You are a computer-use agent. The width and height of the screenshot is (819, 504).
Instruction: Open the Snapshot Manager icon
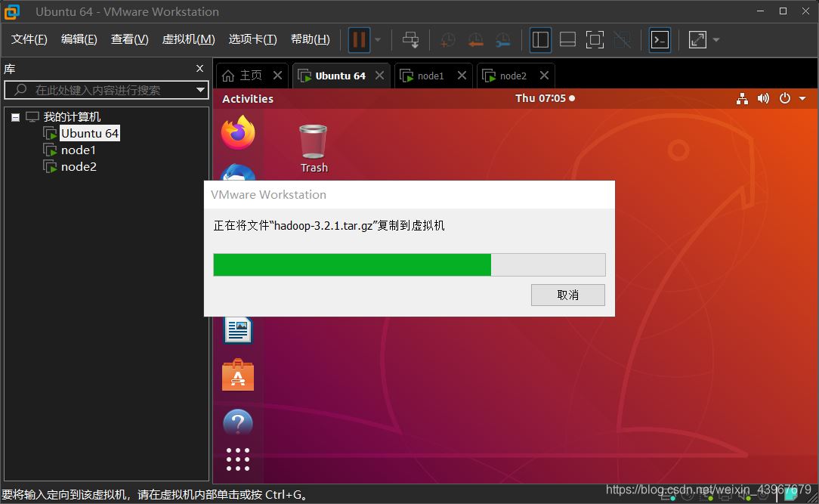(503, 40)
